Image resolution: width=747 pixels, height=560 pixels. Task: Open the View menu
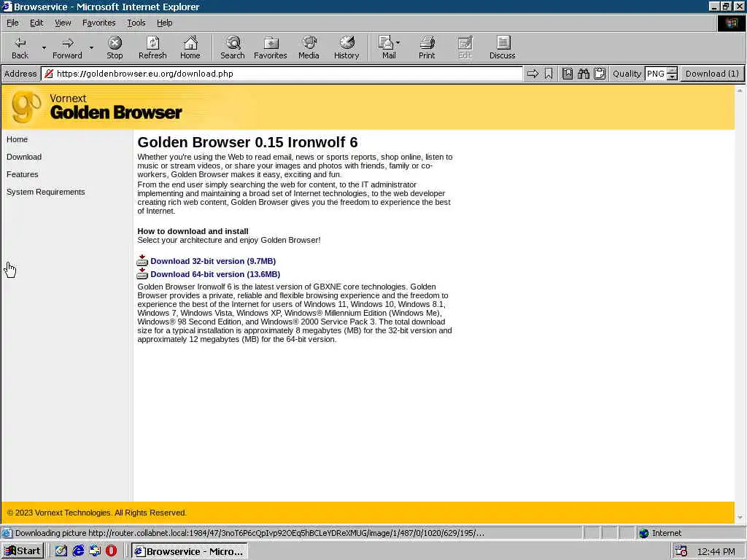click(x=63, y=23)
